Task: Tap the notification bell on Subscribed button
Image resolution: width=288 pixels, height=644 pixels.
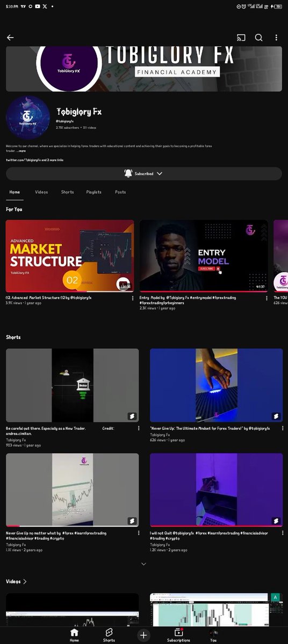Action: pos(128,173)
